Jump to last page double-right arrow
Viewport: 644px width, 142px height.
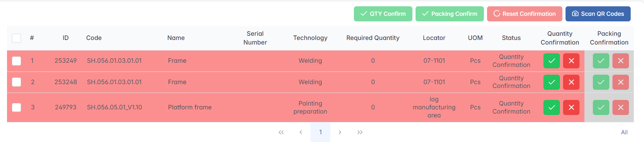coord(360,132)
